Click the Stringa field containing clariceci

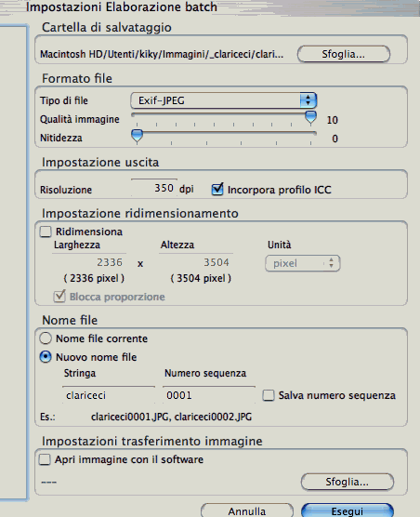tap(109, 395)
